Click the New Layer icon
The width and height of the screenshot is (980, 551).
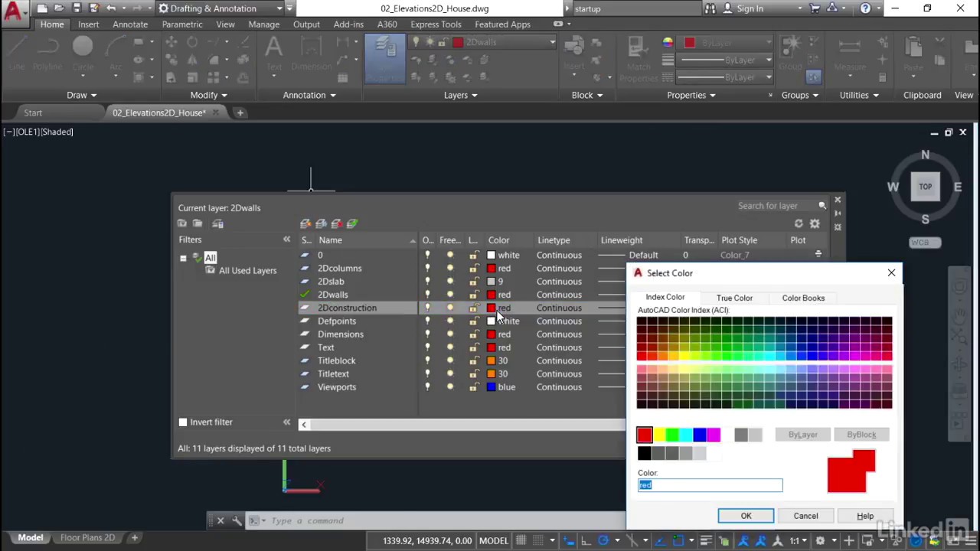305,223
